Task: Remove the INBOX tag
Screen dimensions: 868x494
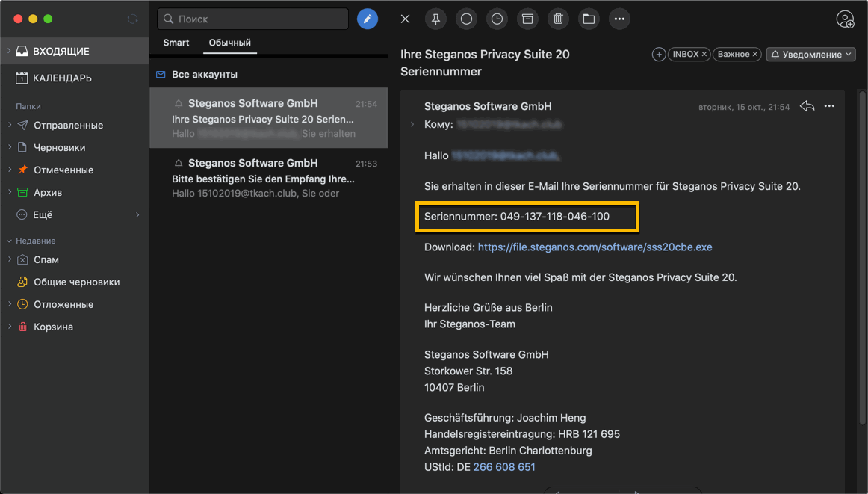Action: [704, 55]
